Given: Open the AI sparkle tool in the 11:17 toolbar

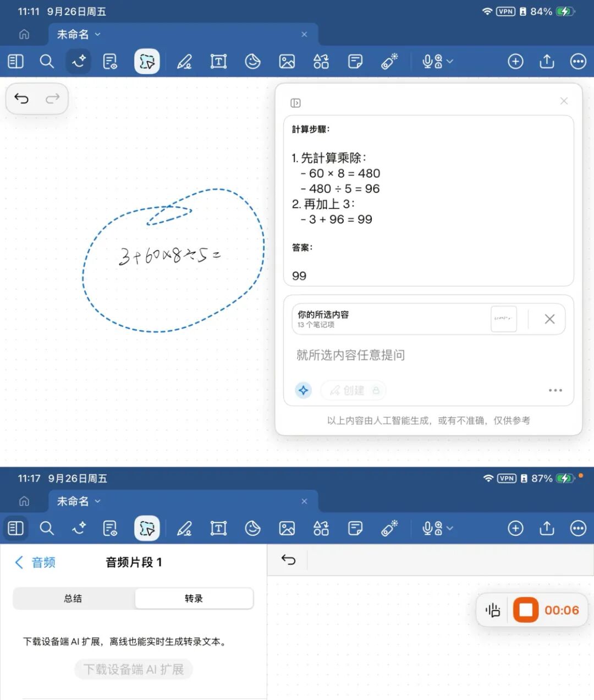Looking at the screenshot, I should (x=79, y=528).
